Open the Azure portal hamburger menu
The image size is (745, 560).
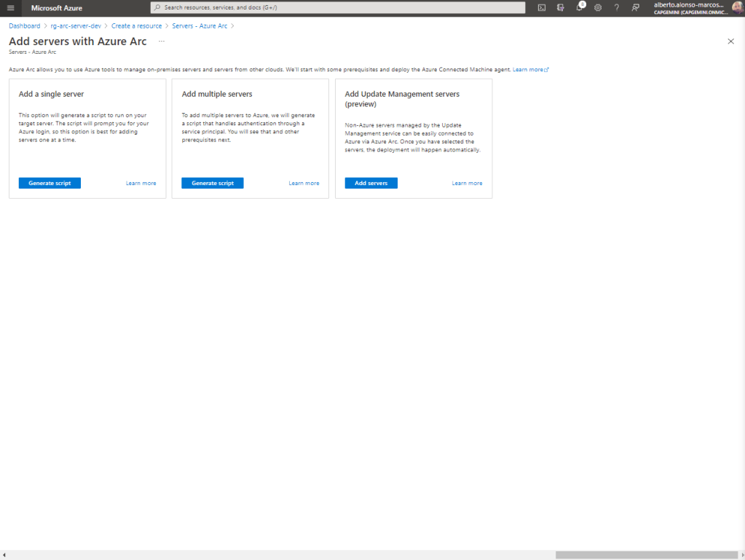pyautogui.click(x=10, y=7)
